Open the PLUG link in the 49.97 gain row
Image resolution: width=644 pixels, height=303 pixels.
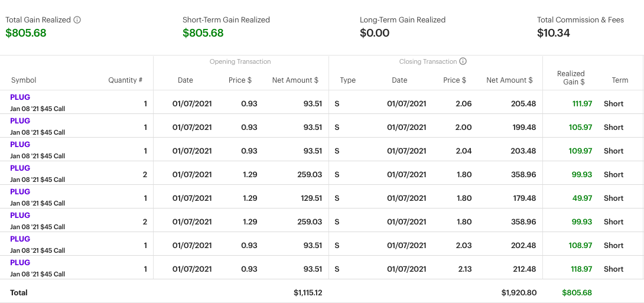click(20, 192)
